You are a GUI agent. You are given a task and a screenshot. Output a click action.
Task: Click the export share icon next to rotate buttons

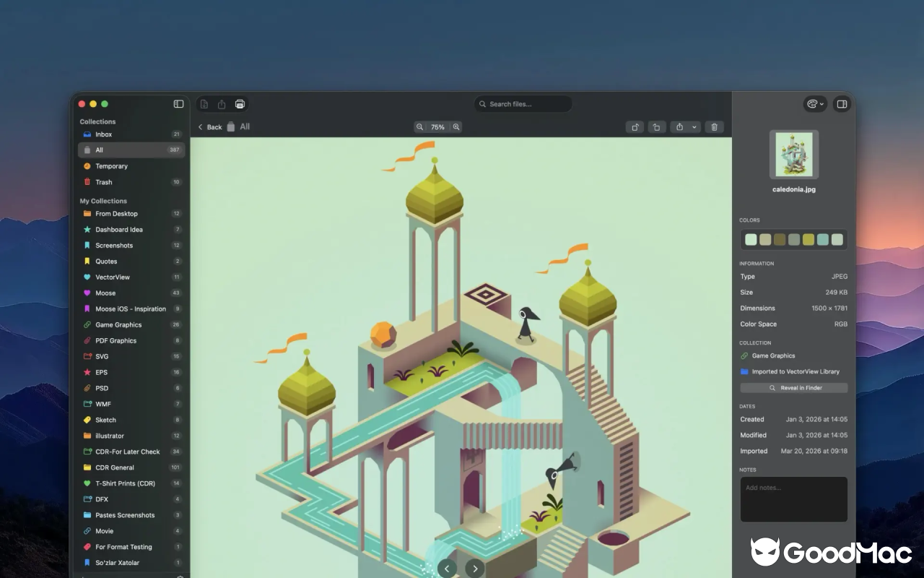[679, 127]
